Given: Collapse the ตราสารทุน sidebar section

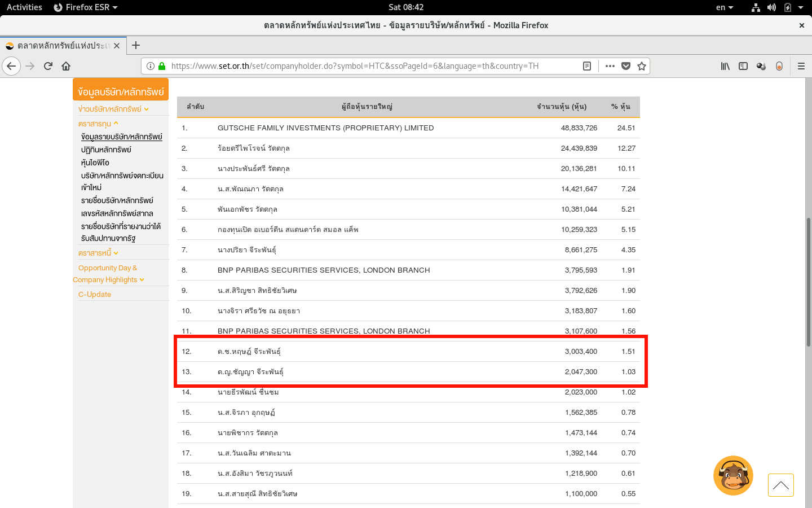Looking at the screenshot, I should point(98,124).
